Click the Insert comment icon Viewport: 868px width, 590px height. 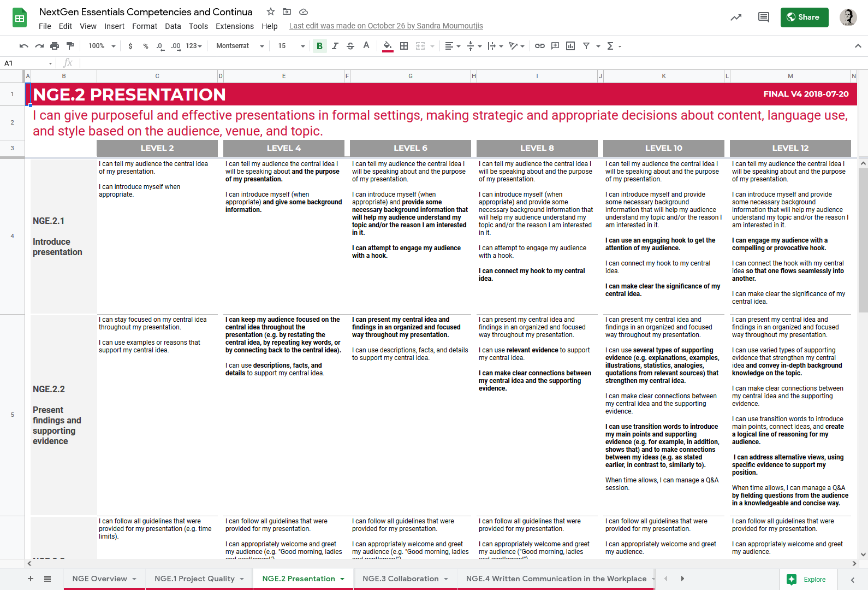(555, 46)
